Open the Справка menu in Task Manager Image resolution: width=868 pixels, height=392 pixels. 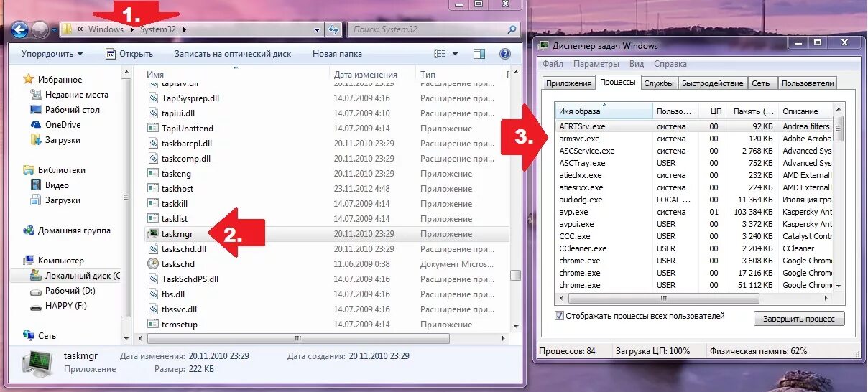click(x=670, y=64)
